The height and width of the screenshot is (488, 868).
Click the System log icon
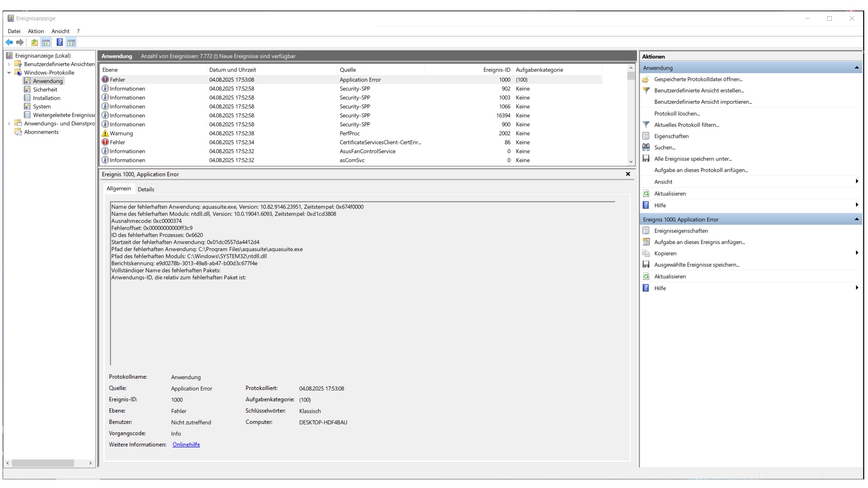(x=27, y=107)
